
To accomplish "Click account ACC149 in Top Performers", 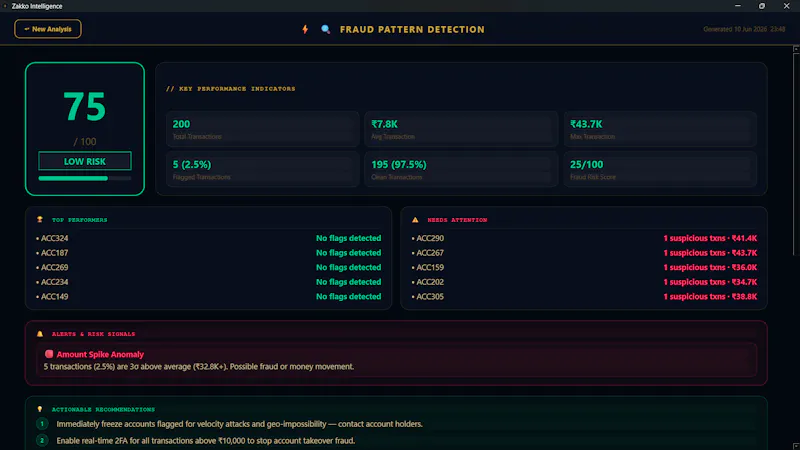I will pyautogui.click(x=54, y=296).
